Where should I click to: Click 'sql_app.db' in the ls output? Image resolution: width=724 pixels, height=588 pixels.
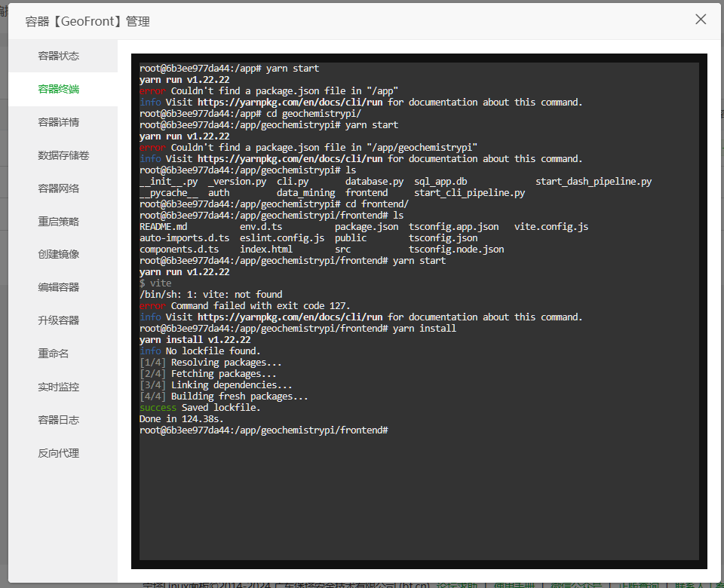(x=440, y=182)
